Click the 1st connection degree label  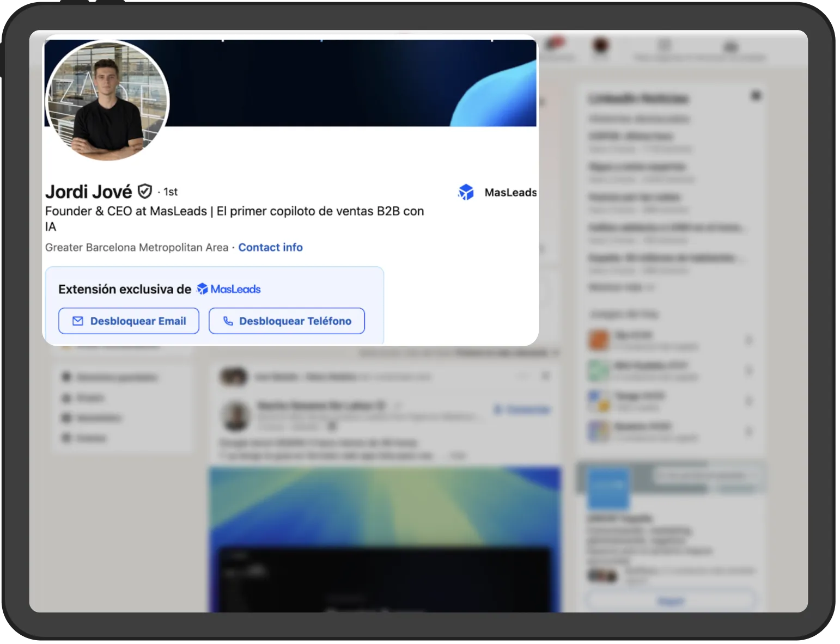tap(171, 192)
